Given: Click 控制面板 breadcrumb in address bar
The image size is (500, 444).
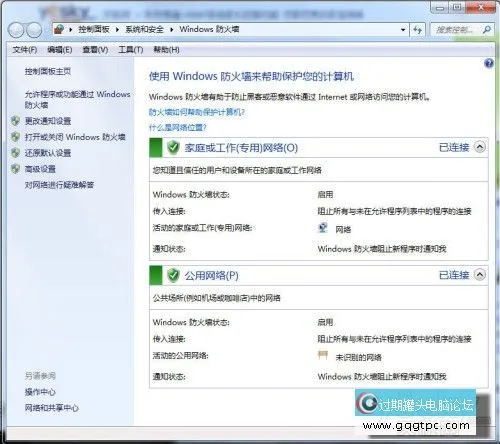Looking at the screenshot, I should pyautogui.click(x=94, y=29).
